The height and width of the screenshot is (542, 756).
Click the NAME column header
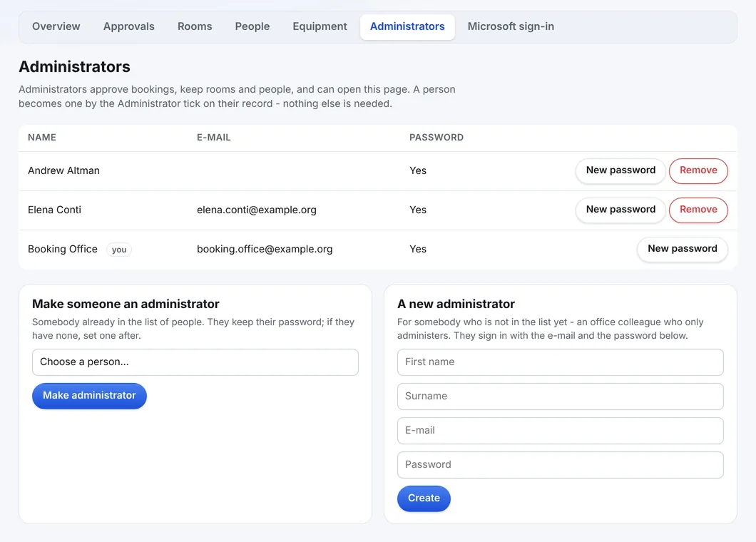[x=42, y=138]
